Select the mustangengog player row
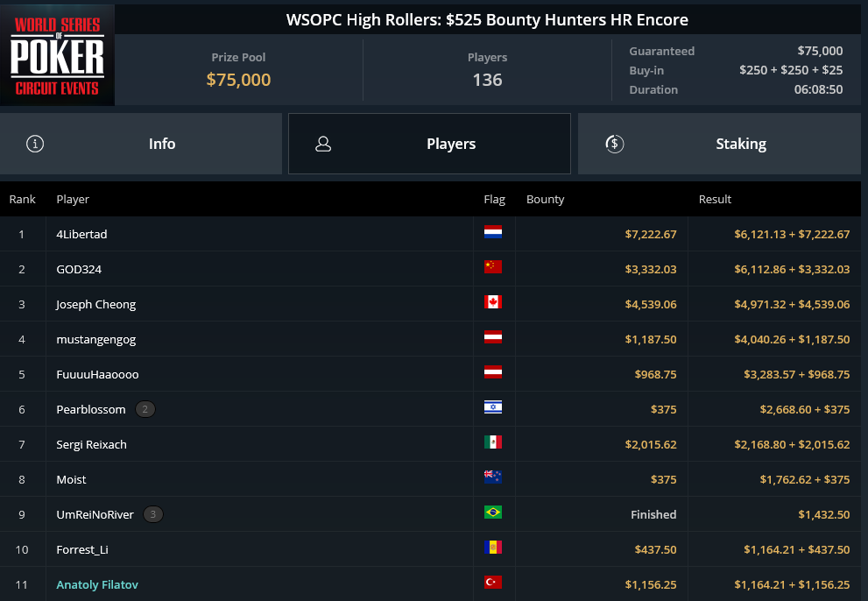Viewport: 868px width, 601px height. (x=430, y=339)
